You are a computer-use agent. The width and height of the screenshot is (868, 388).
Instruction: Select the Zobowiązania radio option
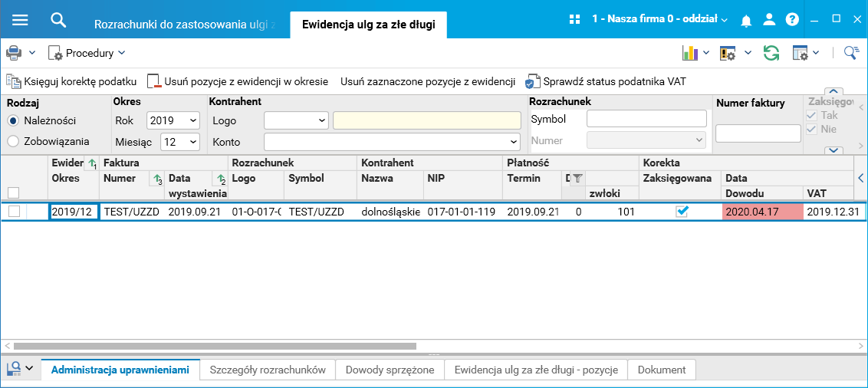[13, 141]
